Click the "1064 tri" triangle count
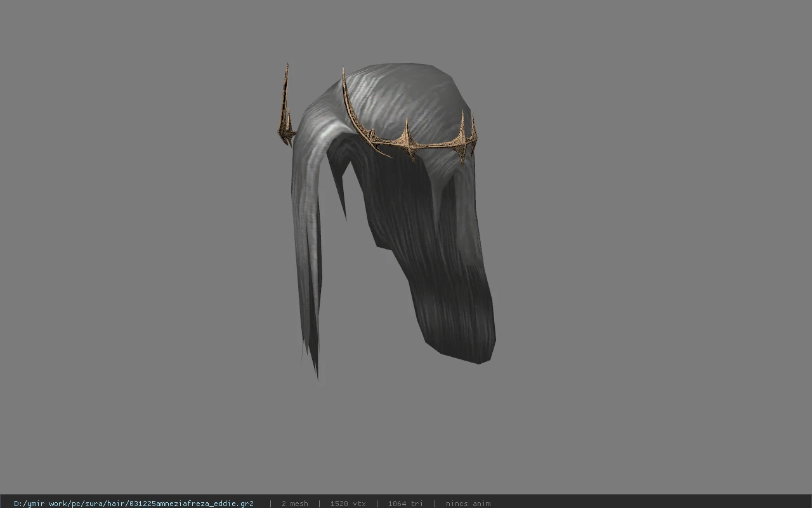The height and width of the screenshot is (508, 812). tap(405, 504)
